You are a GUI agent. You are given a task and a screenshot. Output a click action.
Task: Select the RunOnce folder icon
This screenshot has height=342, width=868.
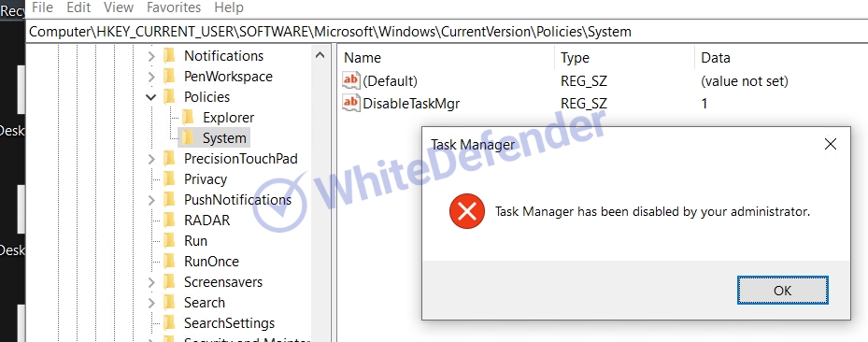(x=169, y=262)
